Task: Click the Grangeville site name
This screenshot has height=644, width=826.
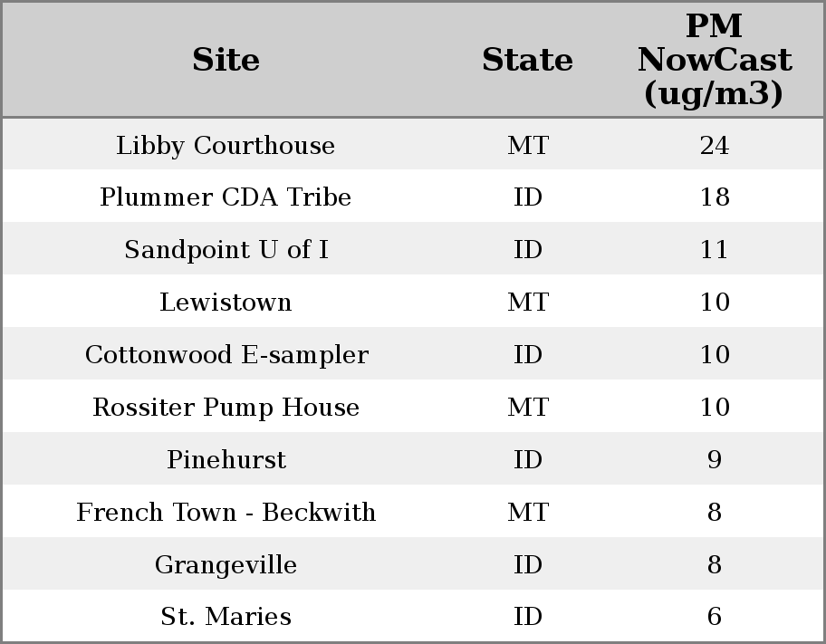Action: [x=226, y=565]
